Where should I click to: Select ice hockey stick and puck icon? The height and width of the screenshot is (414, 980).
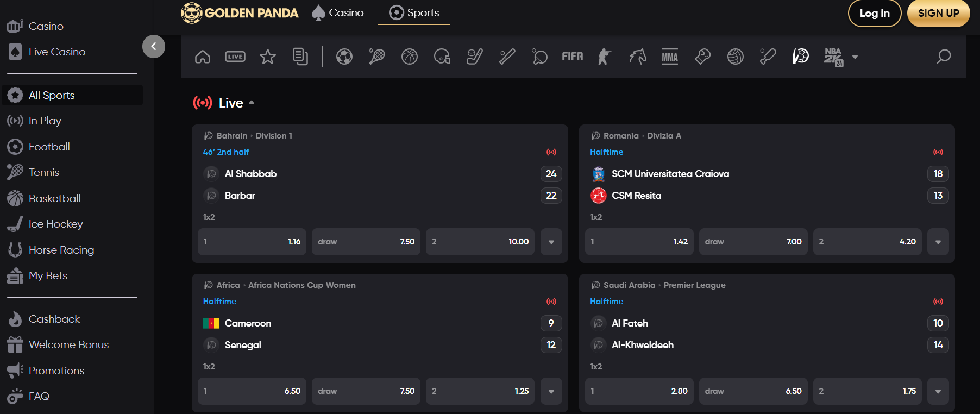475,57
